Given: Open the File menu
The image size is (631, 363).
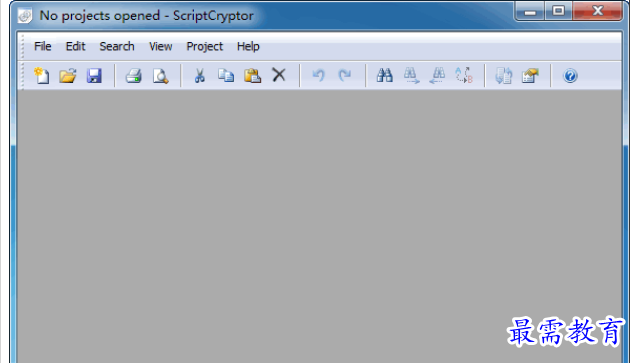Looking at the screenshot, I should pyautogui.click(x=43, y=47).
